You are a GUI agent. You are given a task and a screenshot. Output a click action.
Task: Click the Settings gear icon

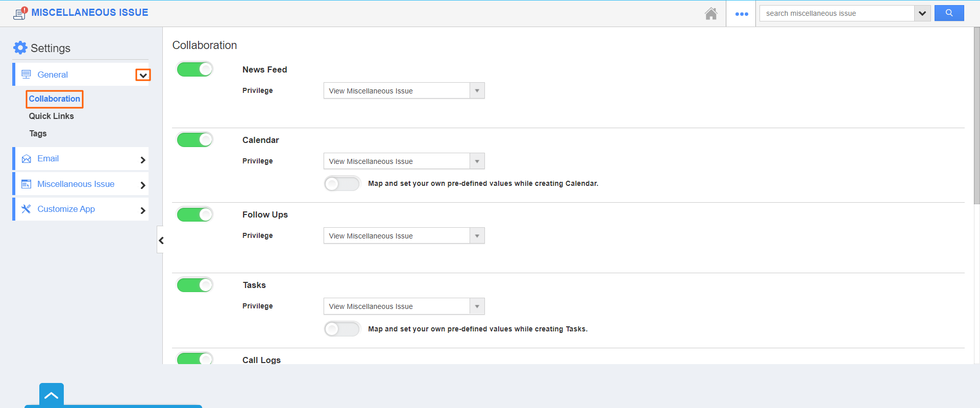pyautogui.click(x=20, y=48)
